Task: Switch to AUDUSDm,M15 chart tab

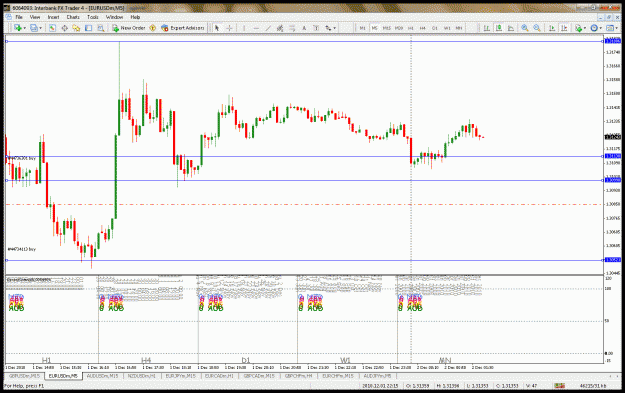Action: [102, 376]
